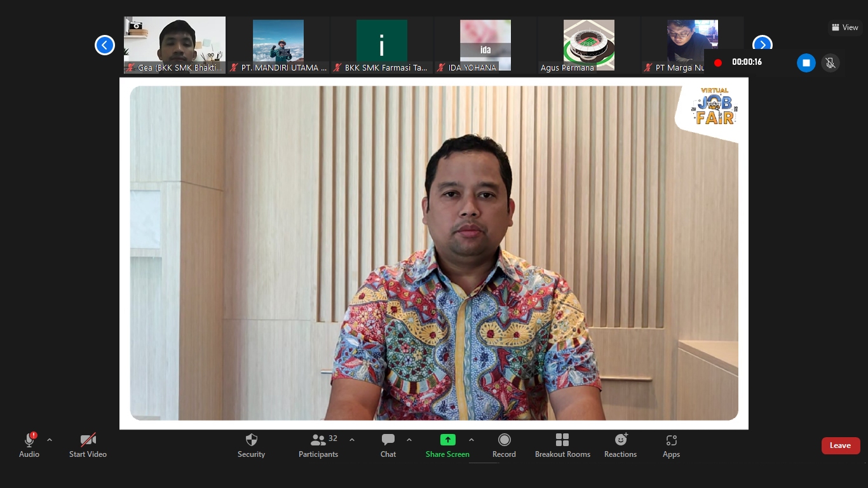Viewport: 868px width, 488px height.
Task: Open Breakout Rooms
Action: [562, 445]
